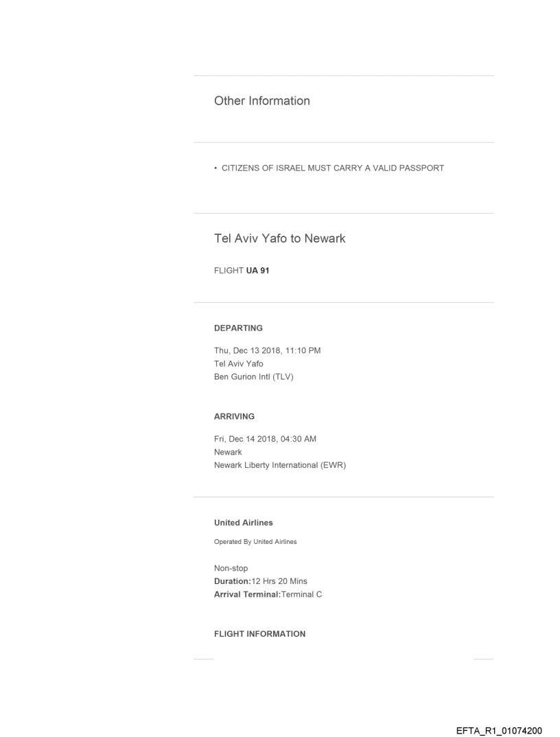
Task: Click the Duration 12 Hrs 20 Mins line
Action: pos(261,582)
